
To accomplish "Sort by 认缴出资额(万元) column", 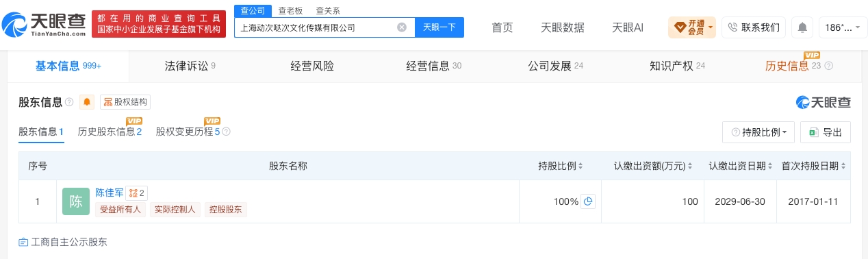I will (x=691, y=166).
